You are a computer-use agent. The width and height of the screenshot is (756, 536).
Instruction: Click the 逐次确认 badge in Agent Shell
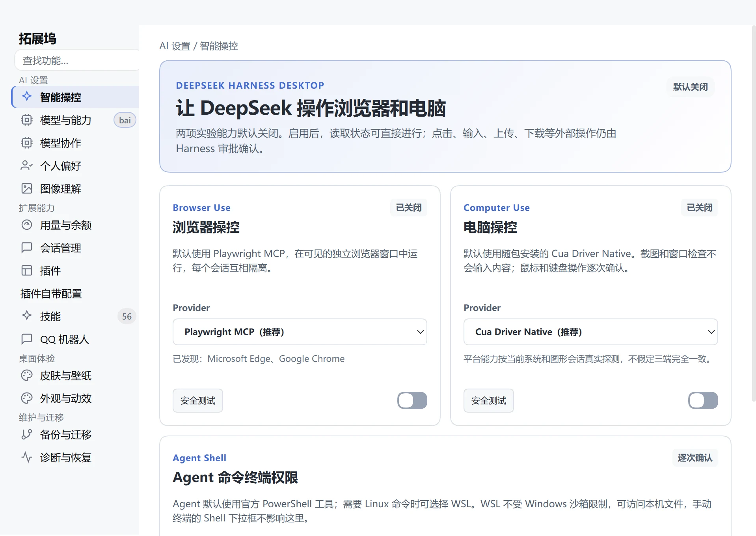click(695, 458)
